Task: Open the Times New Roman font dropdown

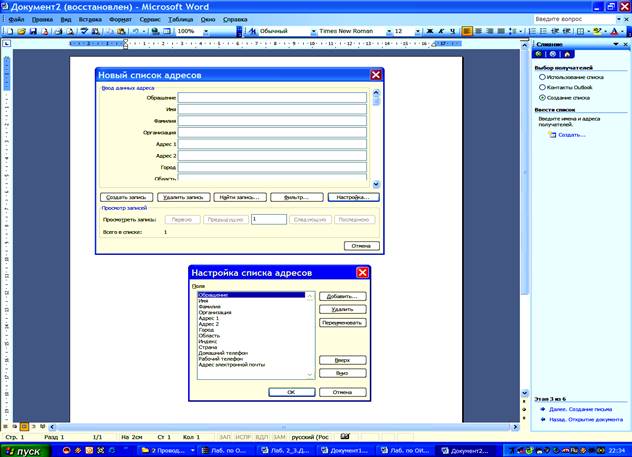Action: 389,31
